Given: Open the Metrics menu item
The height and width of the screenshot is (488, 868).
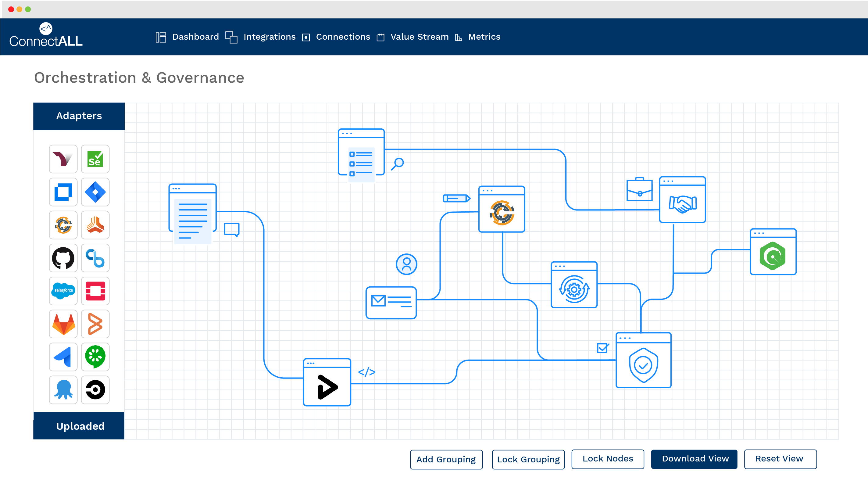Looking at the screenshot, I should coord(484,37).
